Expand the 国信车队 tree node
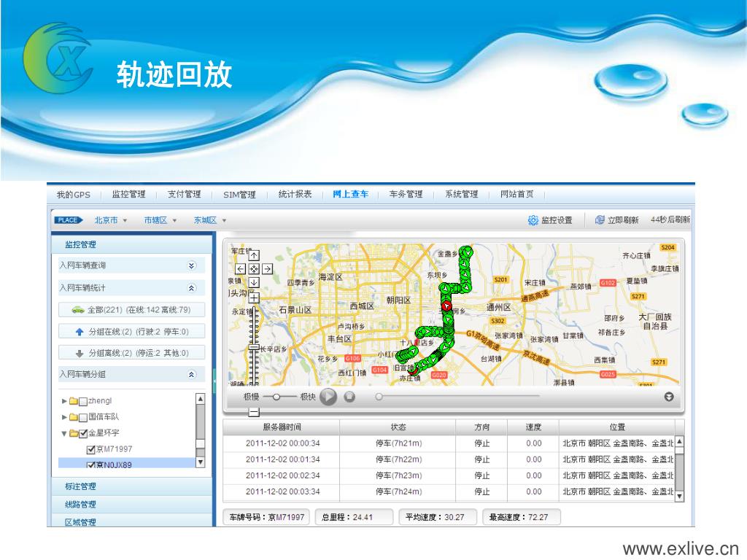The image size is (747, 560). coord(64,417)
